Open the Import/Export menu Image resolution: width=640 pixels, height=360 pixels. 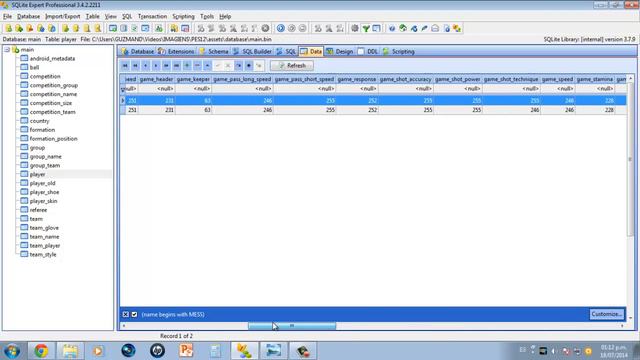62,16
